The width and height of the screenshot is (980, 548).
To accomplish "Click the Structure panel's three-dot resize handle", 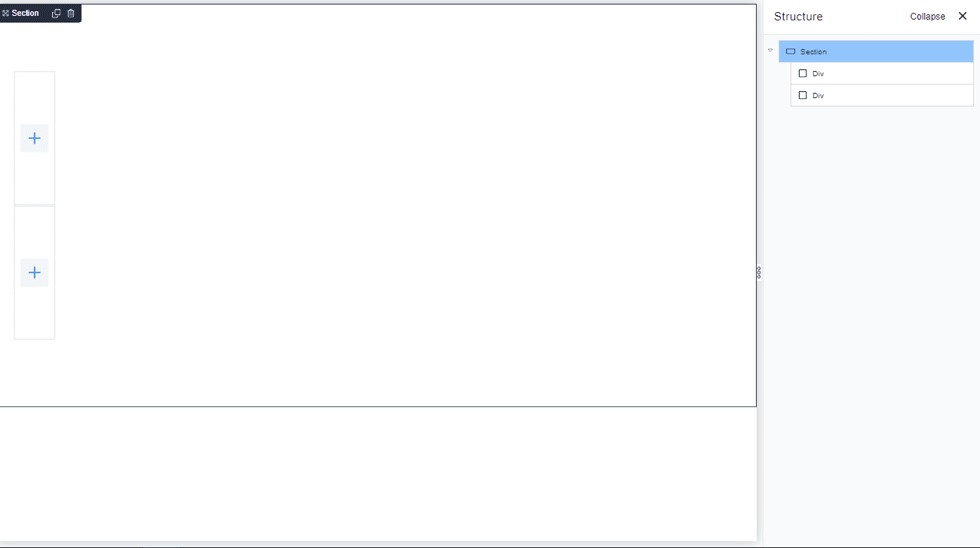I will pos(759,272).
